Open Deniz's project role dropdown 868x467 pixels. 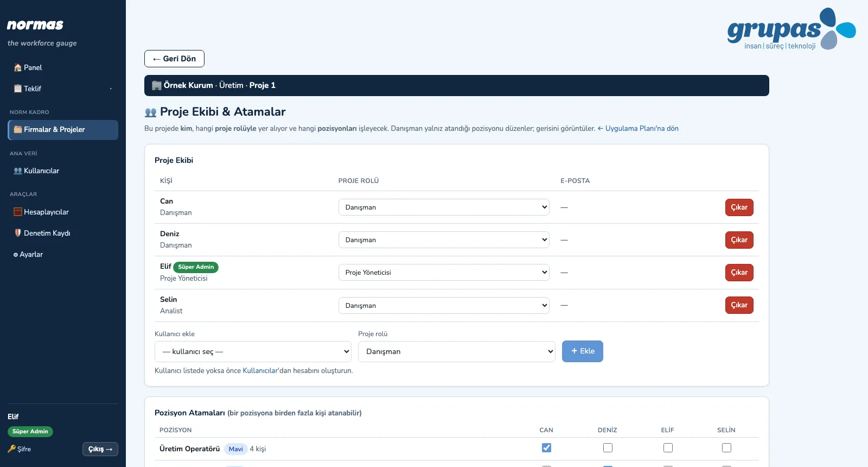coord(444,240)
